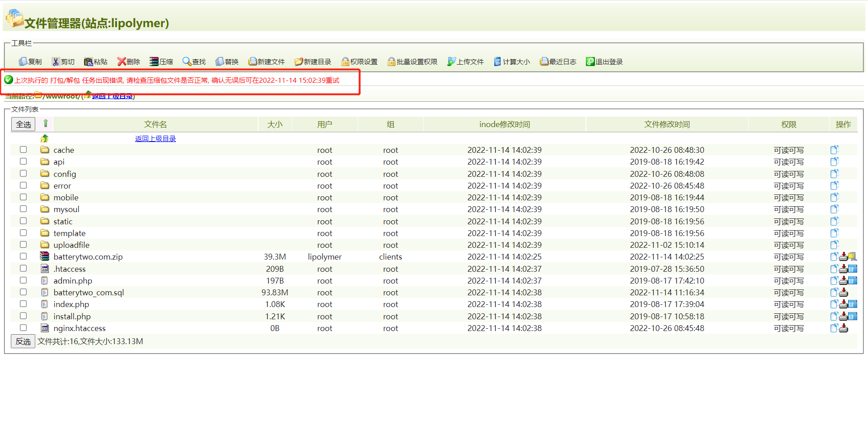
Task: Tick the checkbox for the cache folder
Action: point(23,149)
